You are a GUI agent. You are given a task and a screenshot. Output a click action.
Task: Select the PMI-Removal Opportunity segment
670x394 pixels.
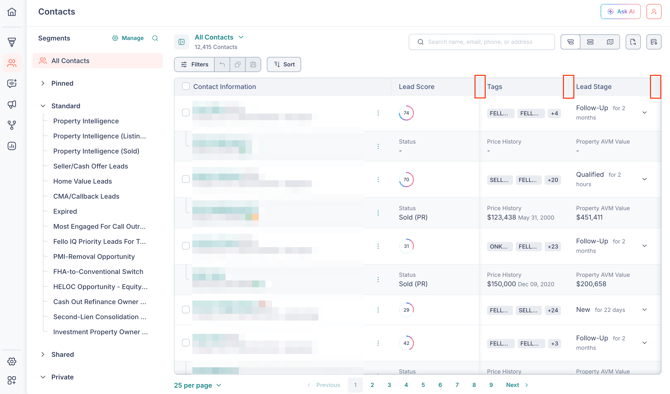[94, 257]
